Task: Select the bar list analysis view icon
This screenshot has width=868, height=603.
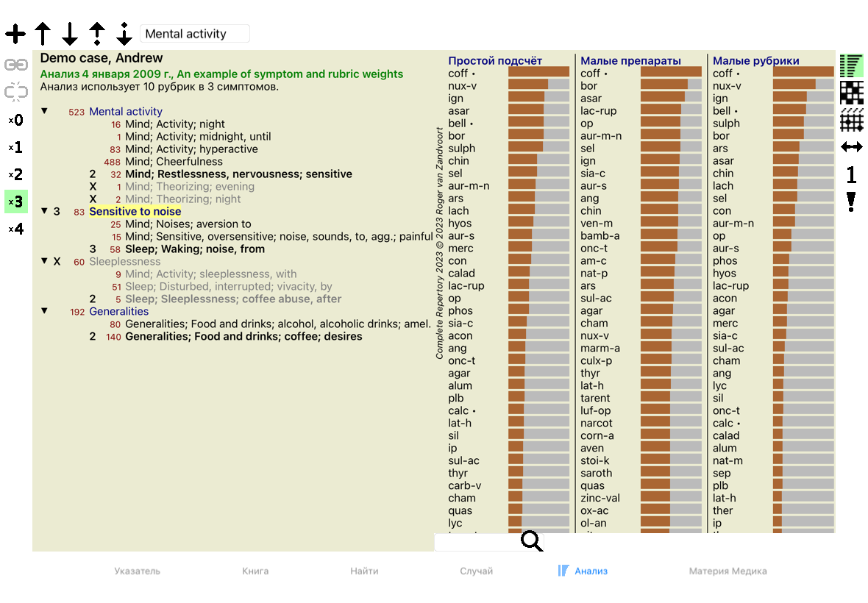Action: tap(851, 65)
